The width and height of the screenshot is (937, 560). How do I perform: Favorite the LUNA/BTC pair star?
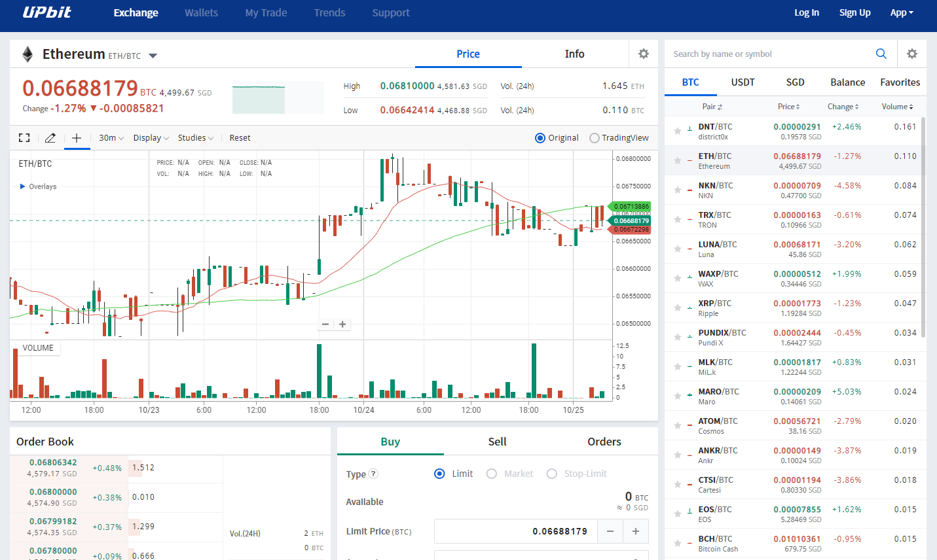(678, 249)
